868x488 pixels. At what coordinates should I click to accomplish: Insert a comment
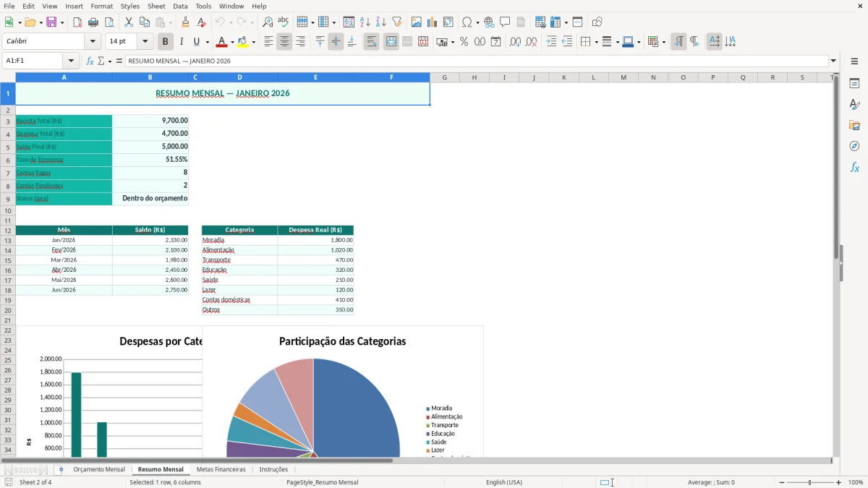(x=505, y=22)
